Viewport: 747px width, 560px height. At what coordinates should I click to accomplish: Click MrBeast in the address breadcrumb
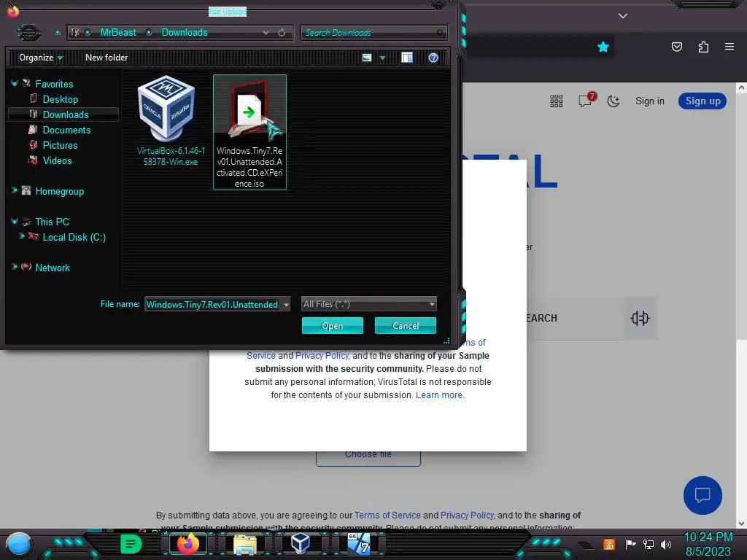click(x=118, y=32)
